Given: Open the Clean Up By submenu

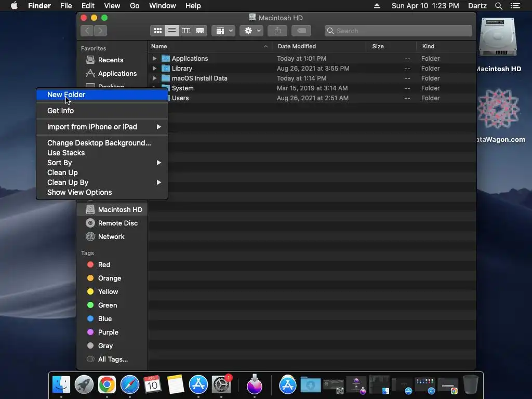Looking at the screenshot, I should tap(102, 182).
